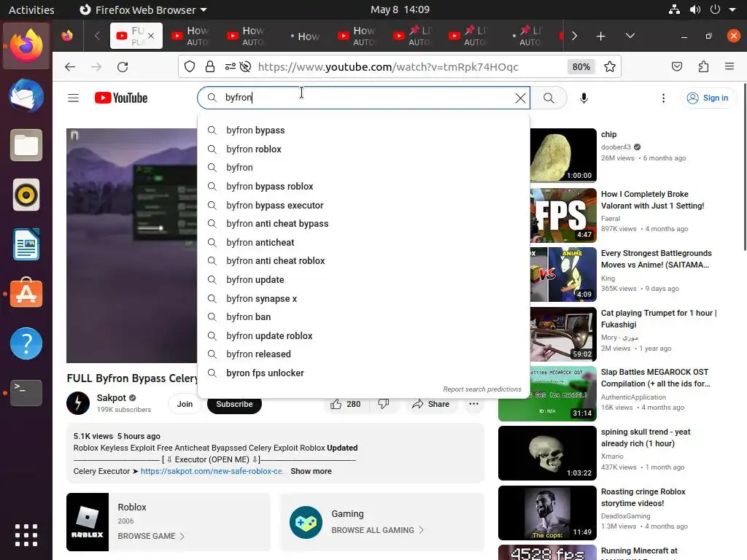Image resolution: width=747 pixels, height=560 pixels.
Task: Open Thunderbird from the Ubuntu dock
Action: [x=26, y=96]
